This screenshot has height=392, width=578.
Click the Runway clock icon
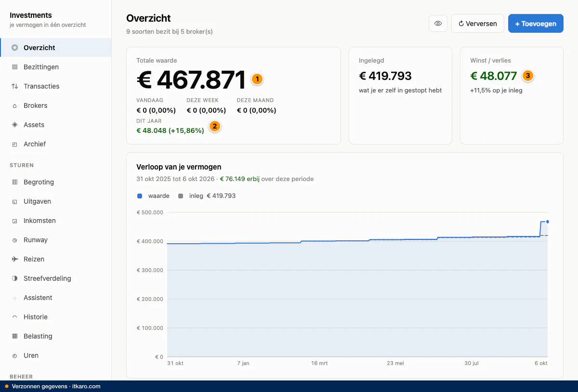tap(14, 240)
